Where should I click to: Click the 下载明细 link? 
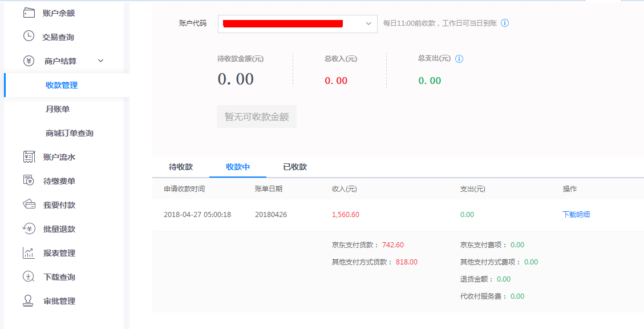[x=576, y=215]
